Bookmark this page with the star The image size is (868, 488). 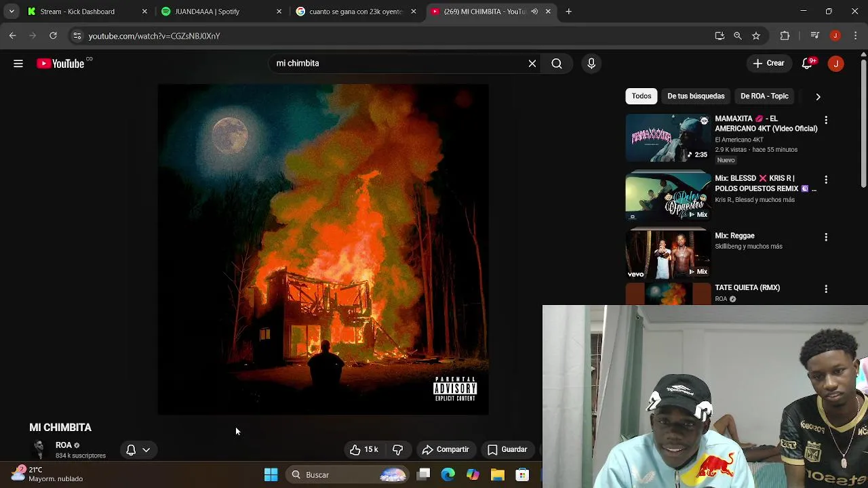(756, 36)
